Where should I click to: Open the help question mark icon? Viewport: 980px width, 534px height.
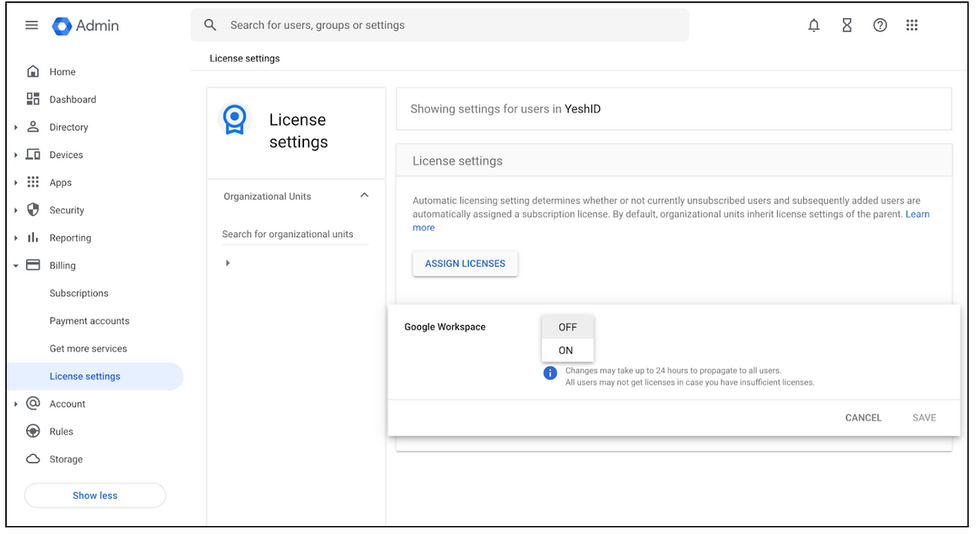(x=880, y=25)
